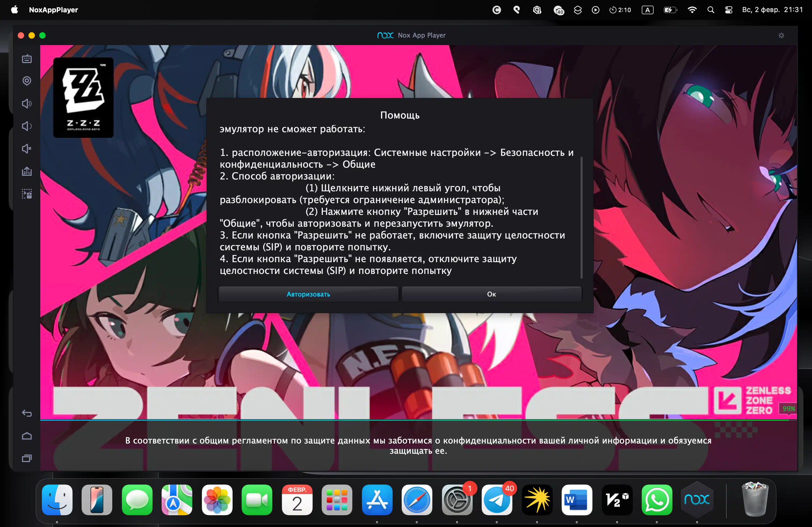This screenshot has height=527, width=812.
Task: Open the keyboard mapping icon in Nox sidebar
Action: pyautogui.click(x=27, y=59)
